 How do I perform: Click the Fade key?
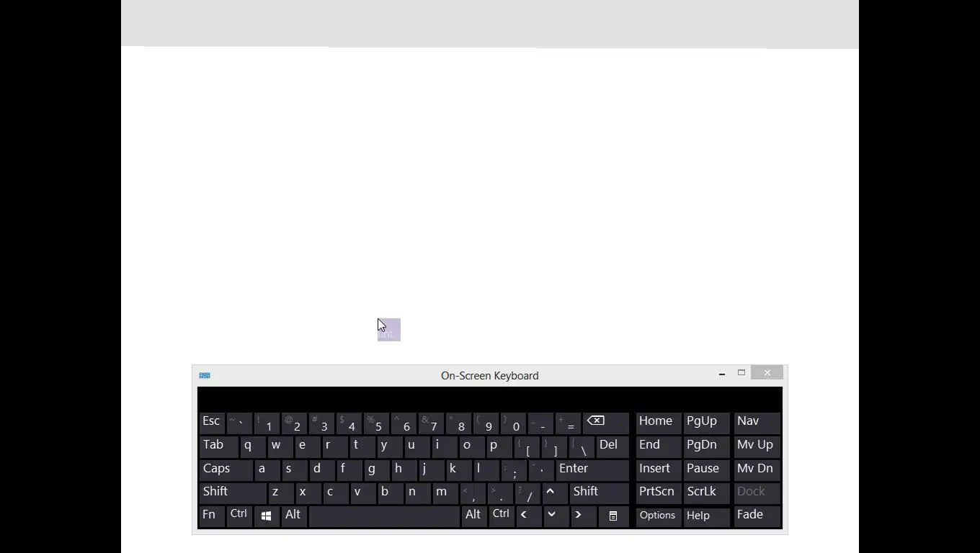point(757,516)
